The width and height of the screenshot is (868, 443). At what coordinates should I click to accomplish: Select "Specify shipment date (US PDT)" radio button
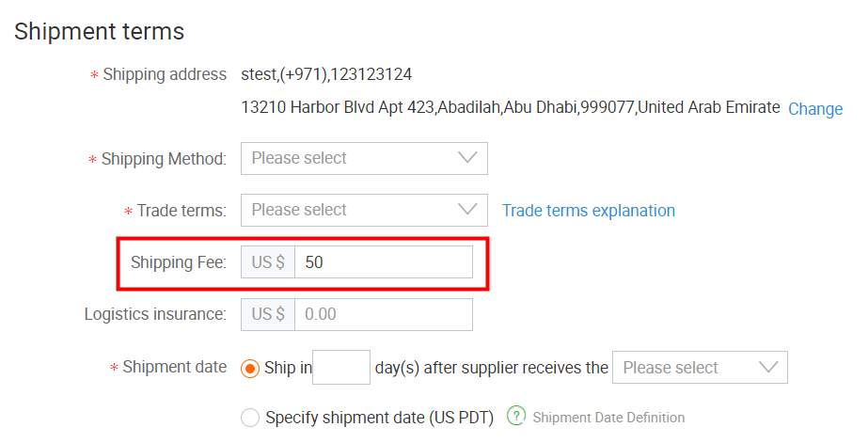249,418
